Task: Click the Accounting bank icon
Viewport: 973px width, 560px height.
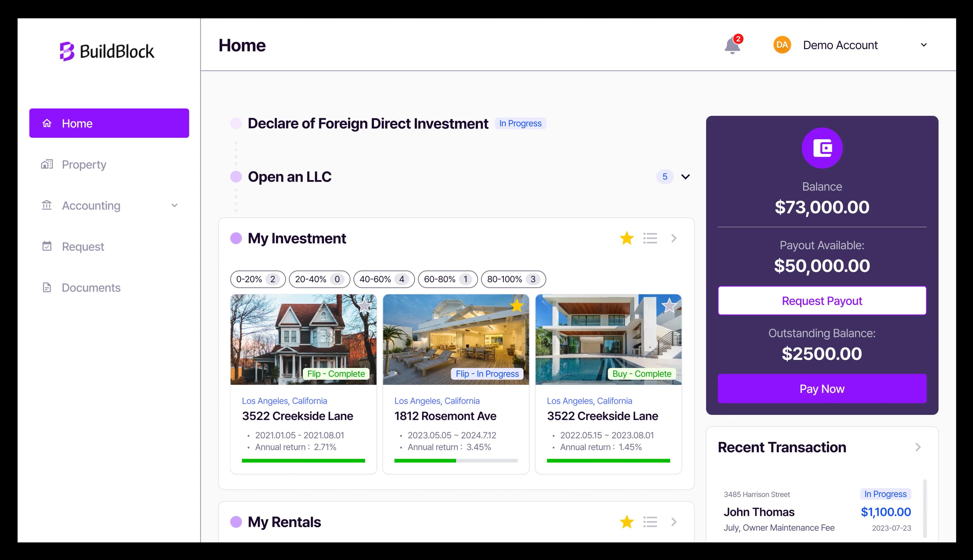Action: [47, 205]
